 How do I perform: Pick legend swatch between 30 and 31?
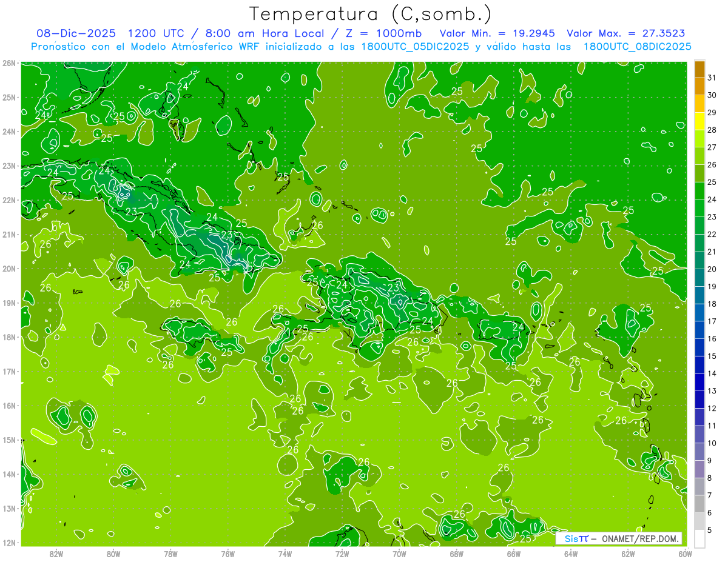point(699,86)
